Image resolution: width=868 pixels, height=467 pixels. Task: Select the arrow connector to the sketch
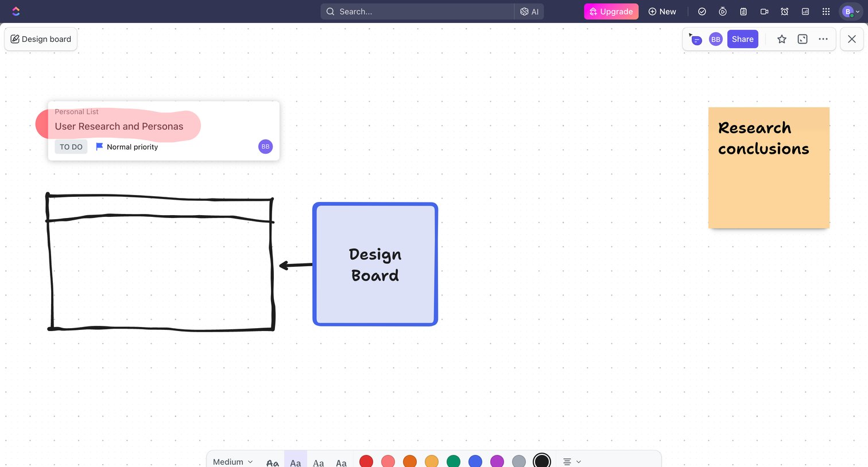296,265
